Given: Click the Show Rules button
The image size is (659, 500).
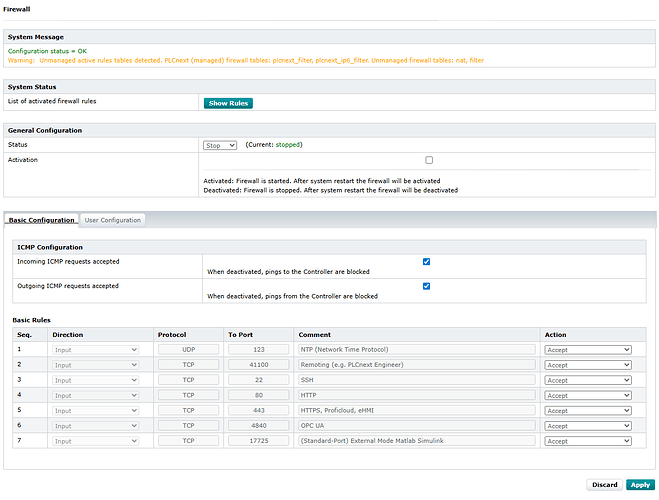Looking at the screenshot, I should (x=228, y=103).
